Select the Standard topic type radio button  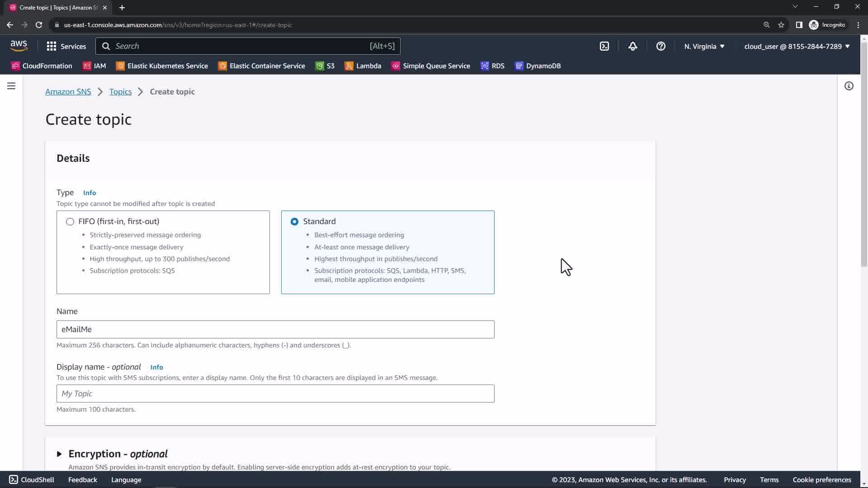294,221
